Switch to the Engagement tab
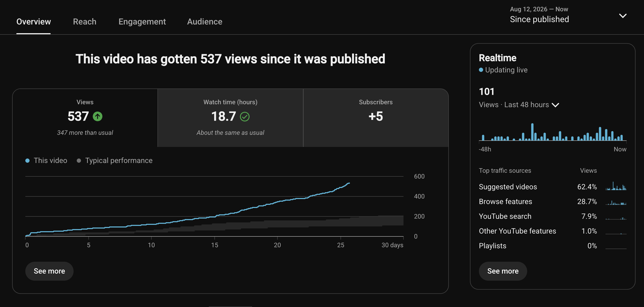The width and height of the screenshot is (644, 307). click(142, 22)
